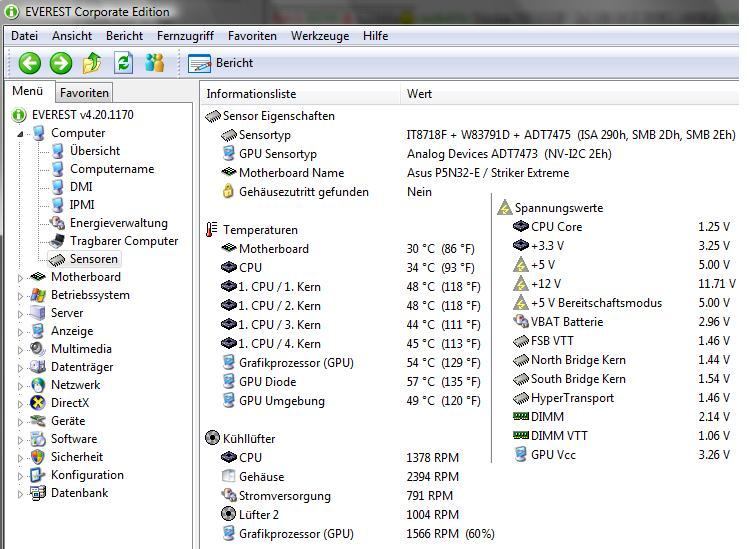The width and height of the screenshot is (749, 549).
Task: Click the Software disc icon
Action: (38, 439)
